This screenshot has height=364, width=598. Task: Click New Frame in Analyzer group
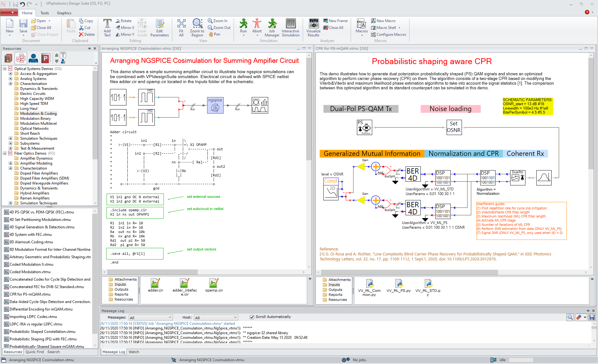point(335,21)
